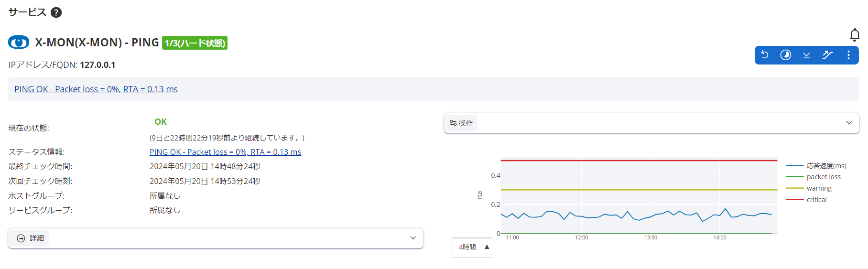Click the ステータス情報 PING OK link
868x269 pixels.
coord(225,152)
